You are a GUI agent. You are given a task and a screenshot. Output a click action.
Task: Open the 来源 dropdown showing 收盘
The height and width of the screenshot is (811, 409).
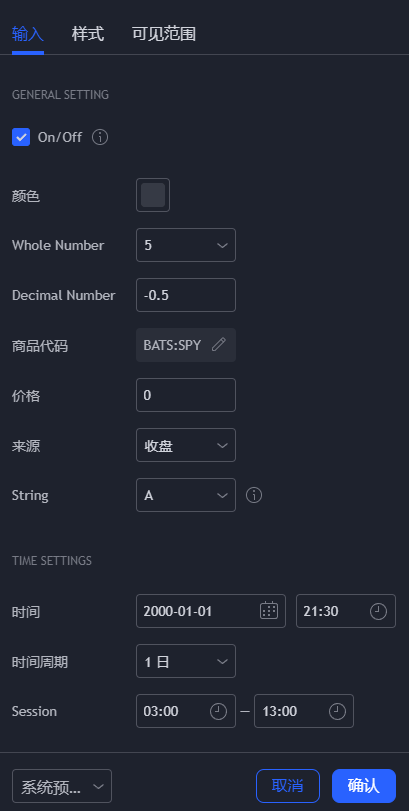[186, 445]
